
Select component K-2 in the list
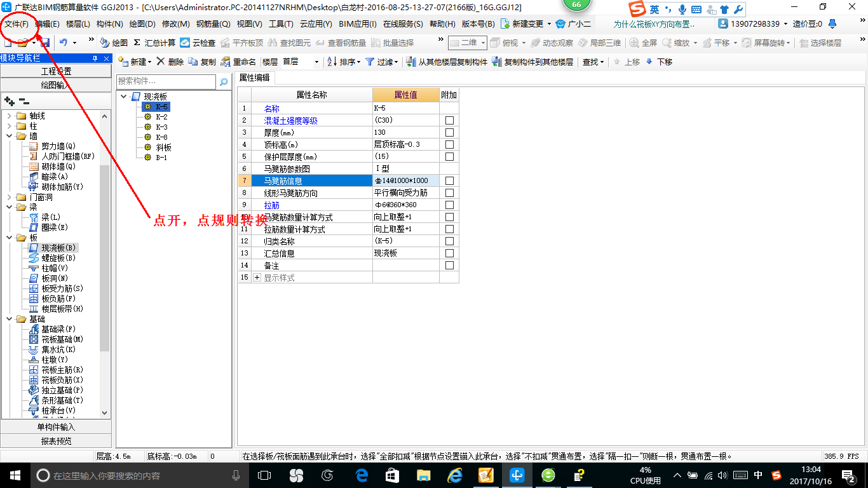pyautogui.click(x=161, y=117)
